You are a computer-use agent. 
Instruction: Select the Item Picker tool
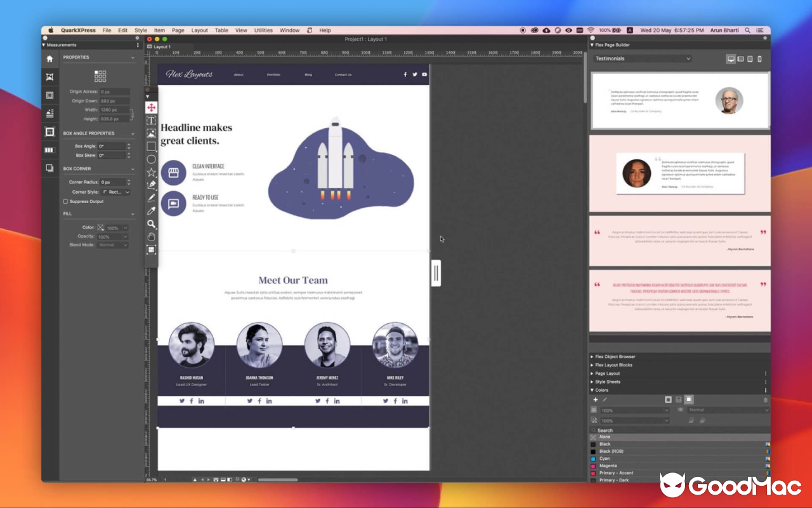(151, 107)
